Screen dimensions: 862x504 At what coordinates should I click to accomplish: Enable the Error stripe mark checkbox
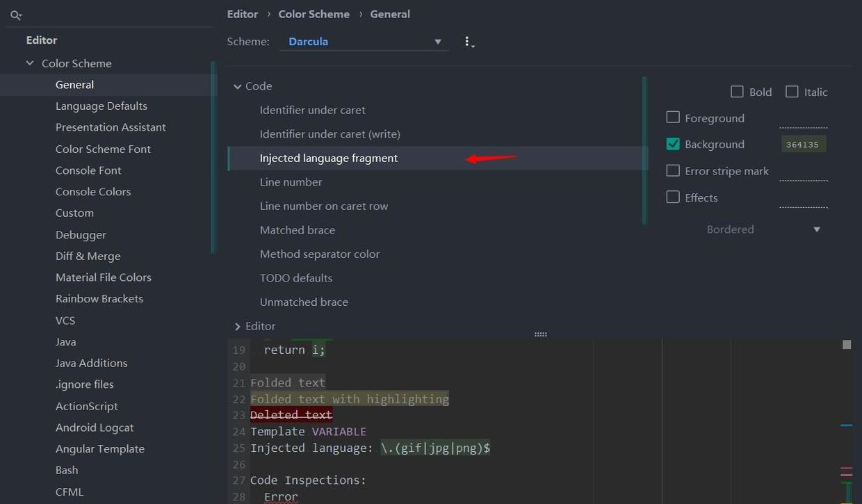pos(673,170)
